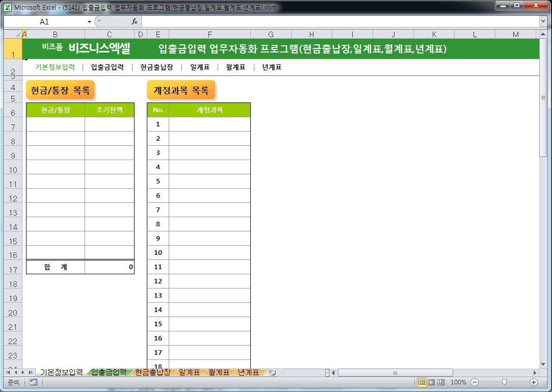This screenshot has width=552, height=392.
Task: Click vertical scrollbar up arrow
Action: [543, 35]
